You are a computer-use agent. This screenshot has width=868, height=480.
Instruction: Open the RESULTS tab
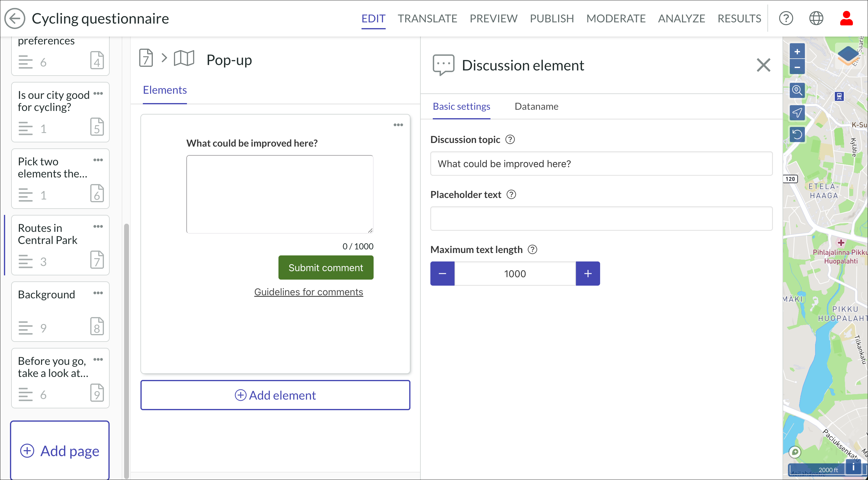pyautogui.click(x=739, y=18)
